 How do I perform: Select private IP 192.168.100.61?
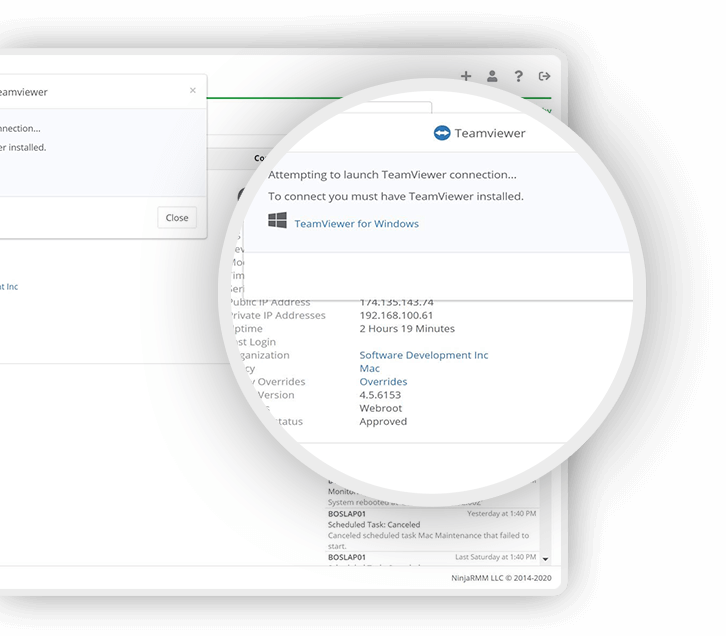click(x=396, y=315)
